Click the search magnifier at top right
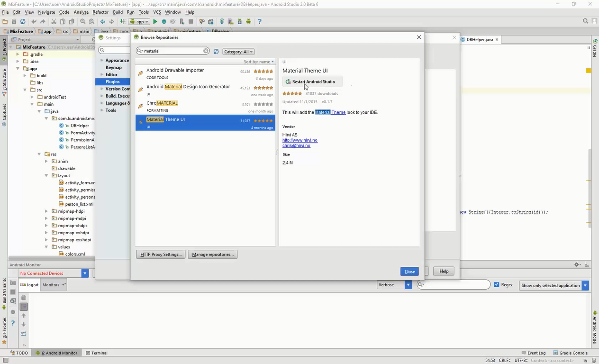 pyautogui.click(x=586, y=21)
